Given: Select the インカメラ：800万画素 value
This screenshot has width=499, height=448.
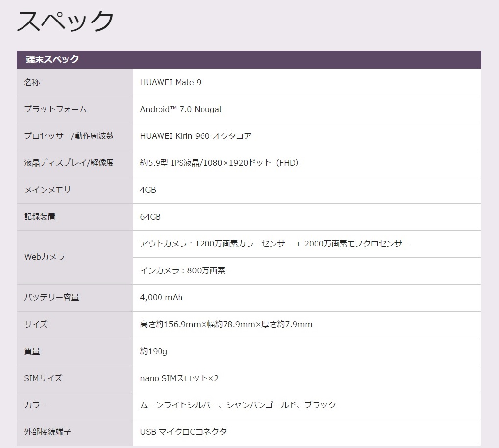Looking at the screenshot, I should point(182,270).
